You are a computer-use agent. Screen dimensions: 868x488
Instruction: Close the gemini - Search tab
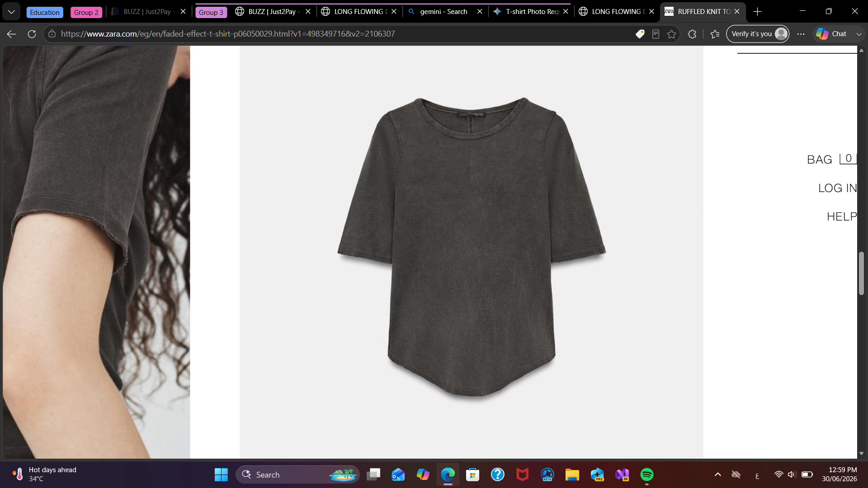coord(480,12)
